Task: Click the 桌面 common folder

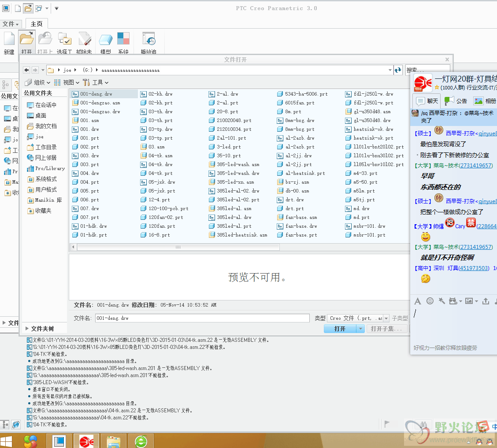Action: pos(37,116)
